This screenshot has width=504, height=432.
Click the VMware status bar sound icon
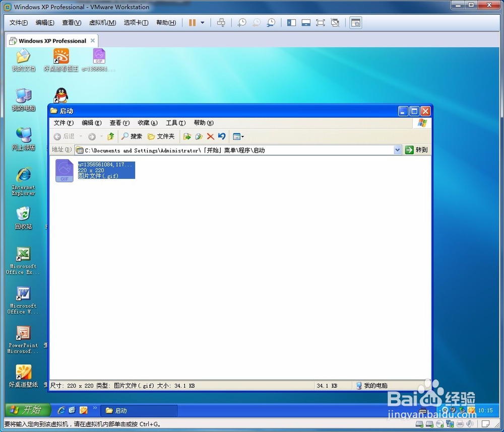point(470,424)
